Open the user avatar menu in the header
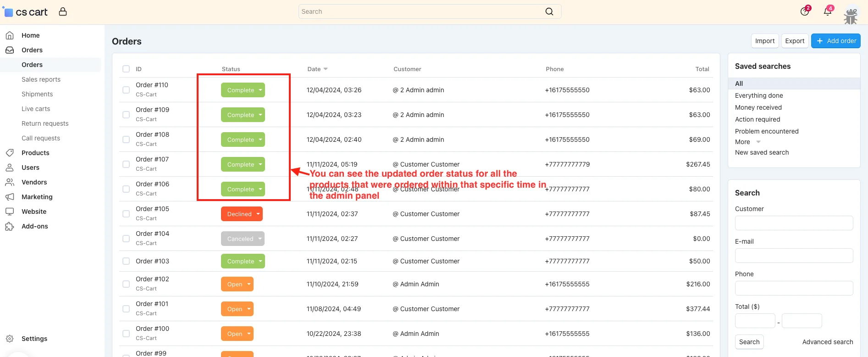This screenshot has height=357, width=868. click(x=851, y=15)
